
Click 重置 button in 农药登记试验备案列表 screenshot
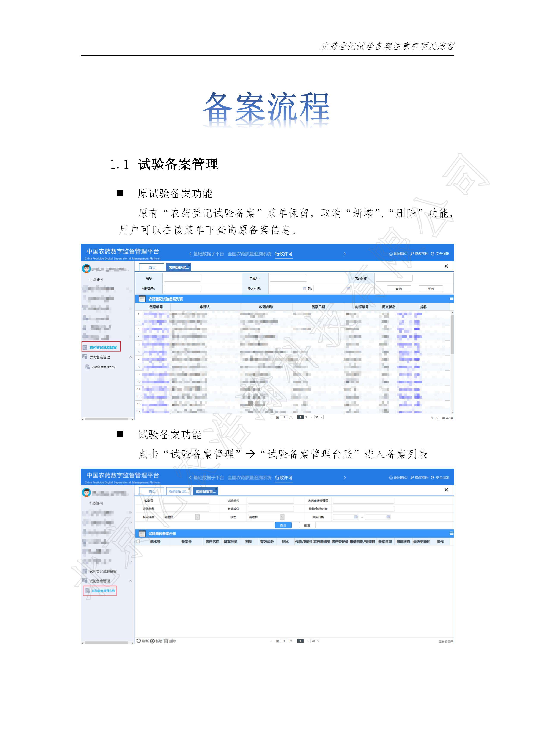[x=431, y=289]
